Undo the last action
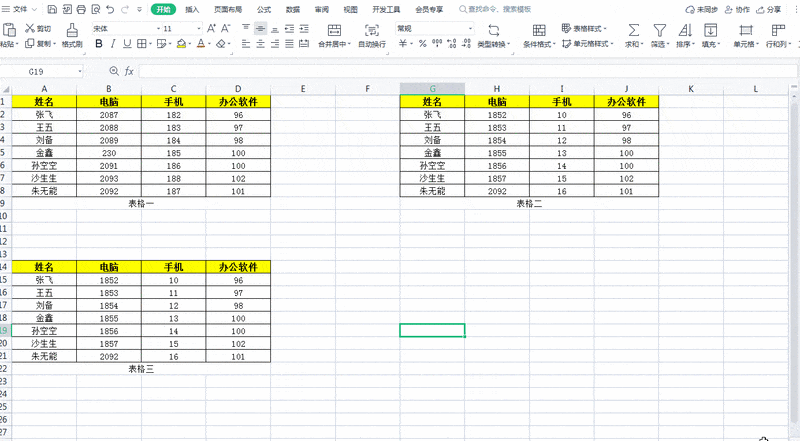Screen dimensions: 800x441 [110, 9]
